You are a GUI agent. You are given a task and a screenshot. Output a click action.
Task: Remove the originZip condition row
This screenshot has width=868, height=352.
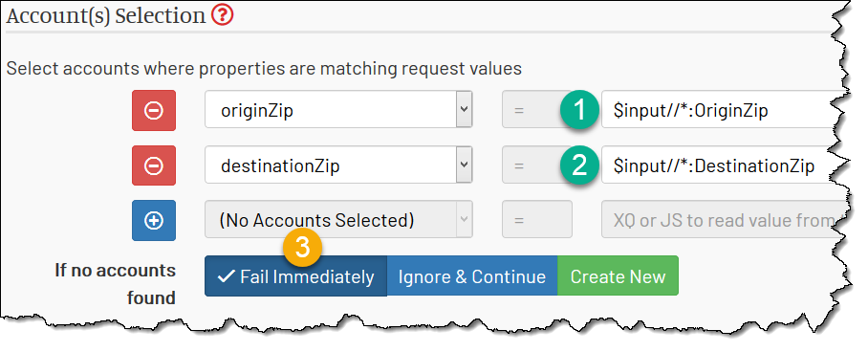(154, 111)
